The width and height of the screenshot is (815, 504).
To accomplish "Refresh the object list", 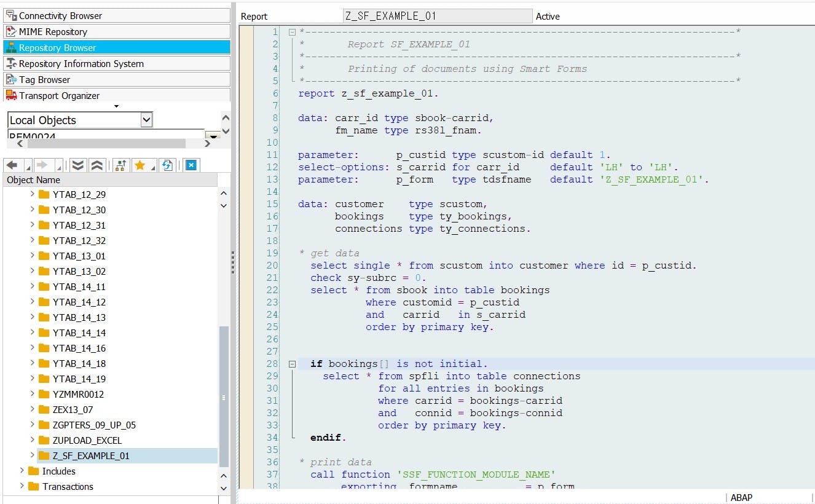I will pos(167,165).
